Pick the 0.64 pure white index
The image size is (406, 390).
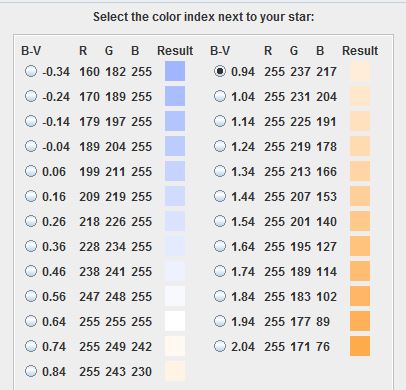click(31, 321)
